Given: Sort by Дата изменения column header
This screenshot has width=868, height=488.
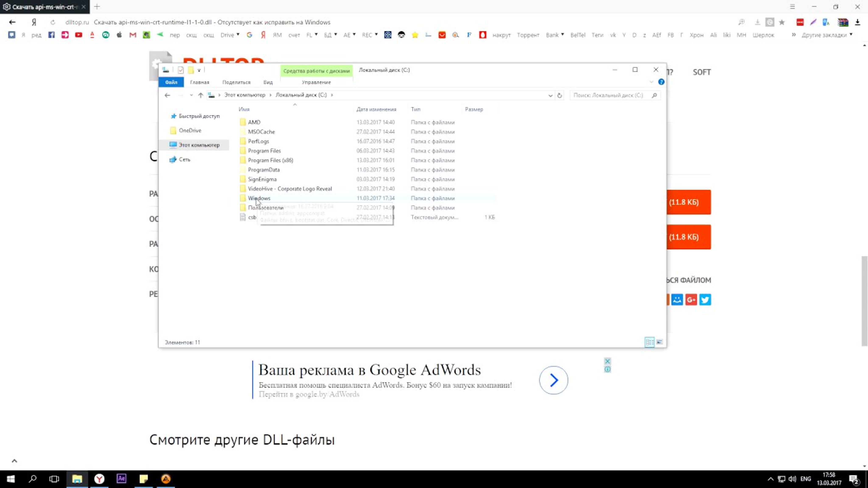Looking at the screenshot, I should click(x=376, y=109).
